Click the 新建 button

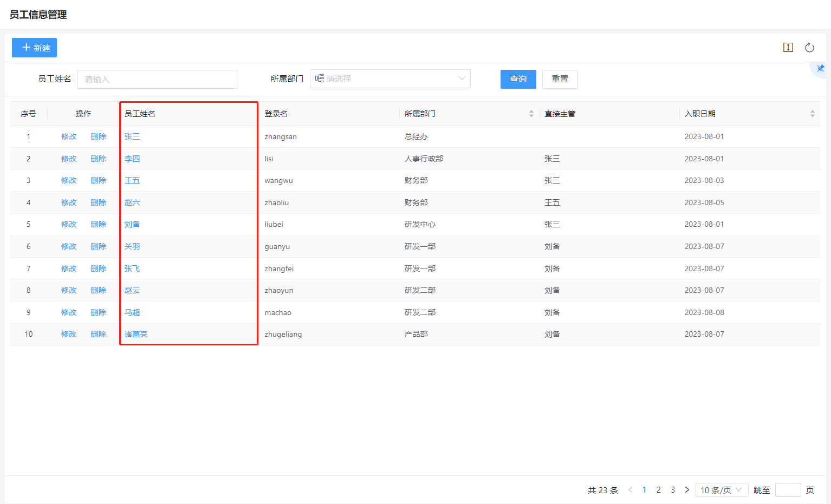35,48
